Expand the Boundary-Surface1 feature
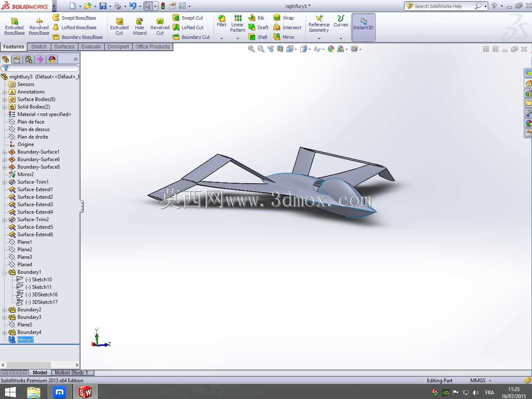The height and width of the screenshot is (399, 532). pos(5,152)
